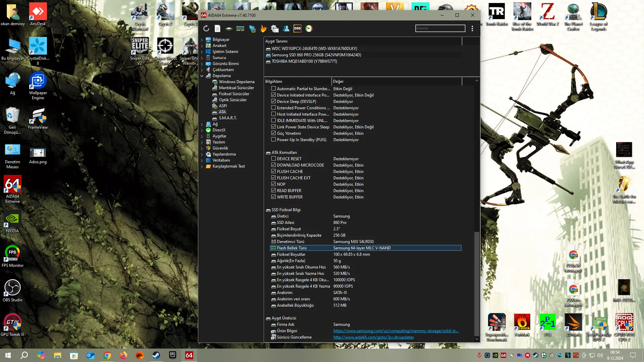Image resolution: width=644 pixels, height=362 pixels.
Task: Open GPU Tweak III desktop icon
Action: 12,325
